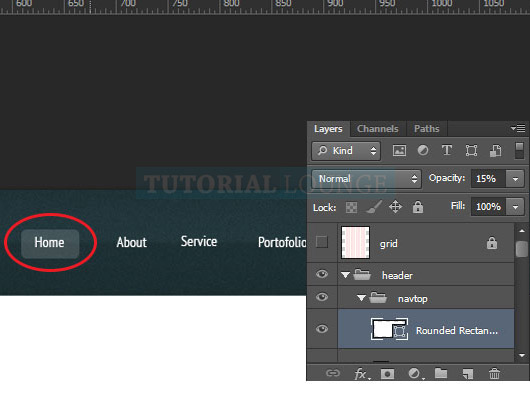Click the About navigation link
Screen dimensions: 530x400
point(131,242)
